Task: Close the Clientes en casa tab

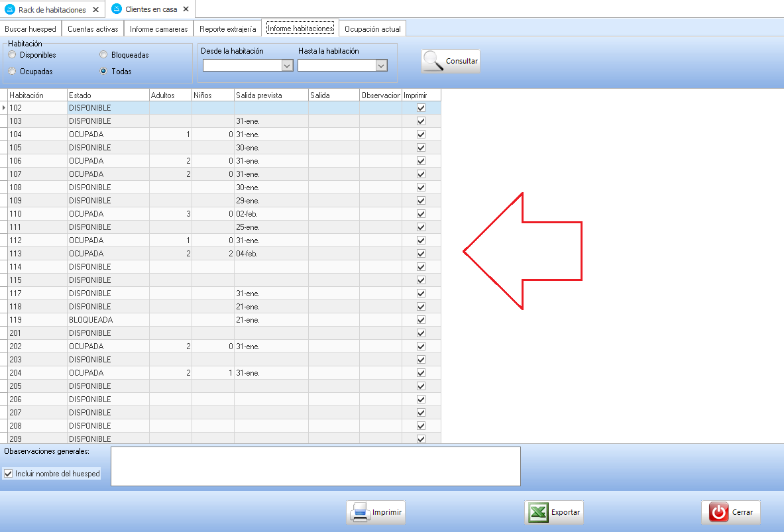Action: pos(186,9)
